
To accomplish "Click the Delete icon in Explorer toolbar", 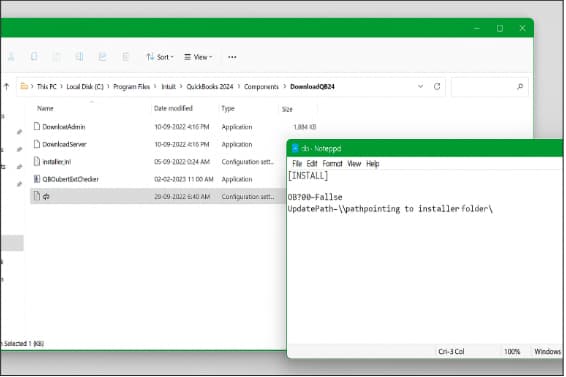I will [x=125, y=57].
